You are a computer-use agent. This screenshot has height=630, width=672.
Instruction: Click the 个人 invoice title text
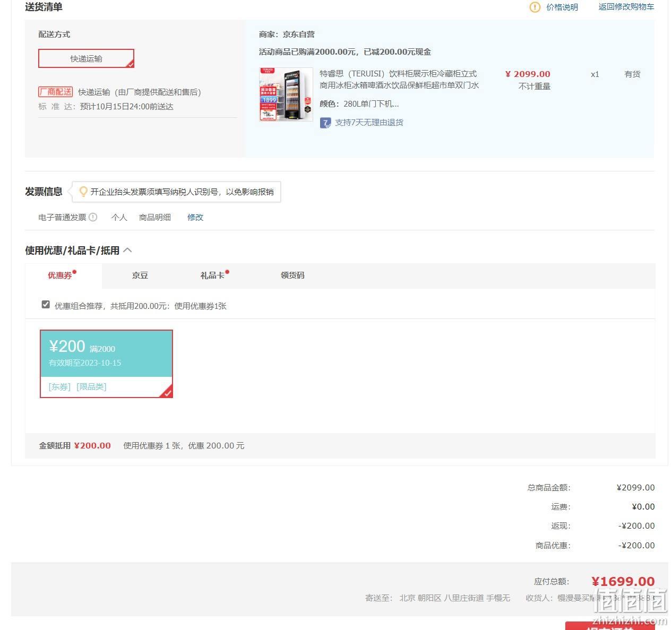pos(119,217)
